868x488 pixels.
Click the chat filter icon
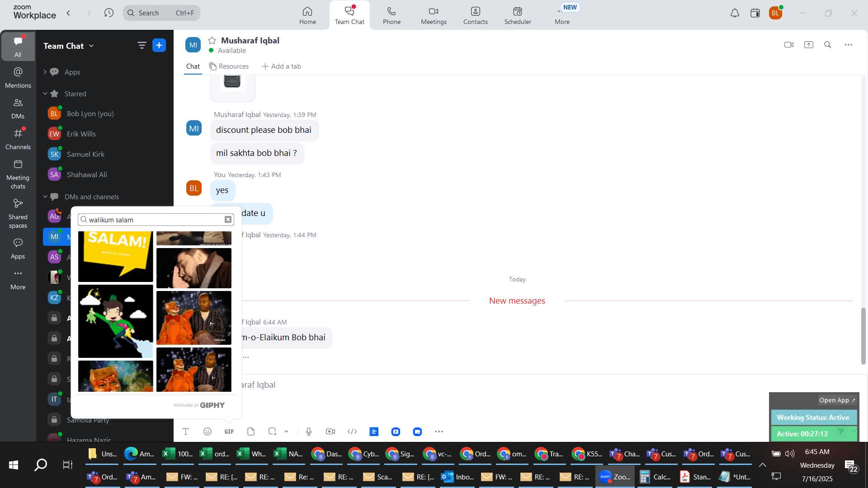[142, 45]
